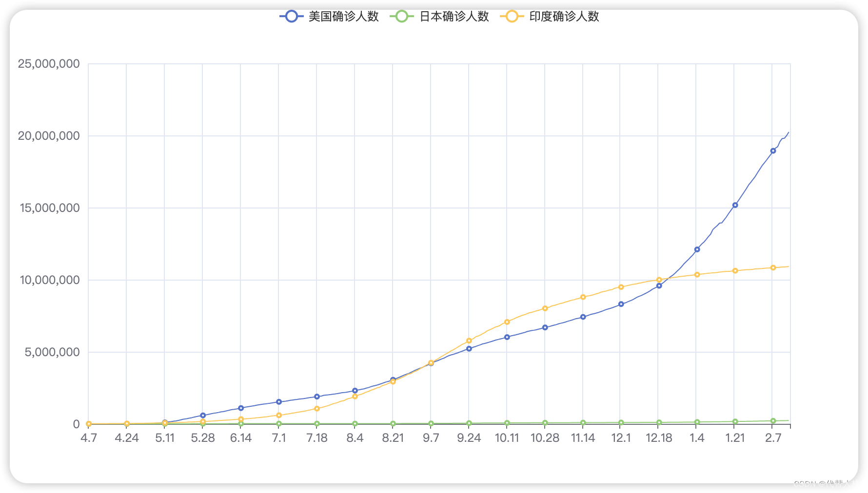Click the y-axis label 25,000,000

coord(48,64)
